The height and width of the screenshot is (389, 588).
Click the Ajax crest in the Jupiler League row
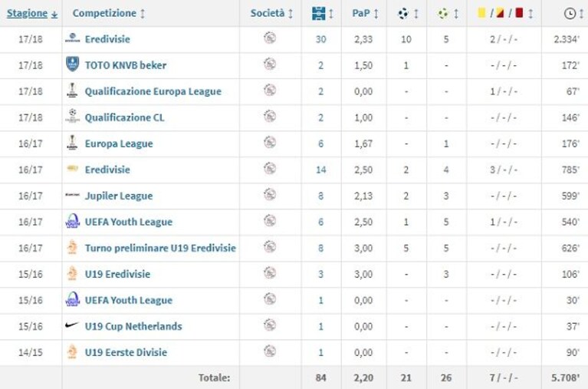click(x=270, y=195)
